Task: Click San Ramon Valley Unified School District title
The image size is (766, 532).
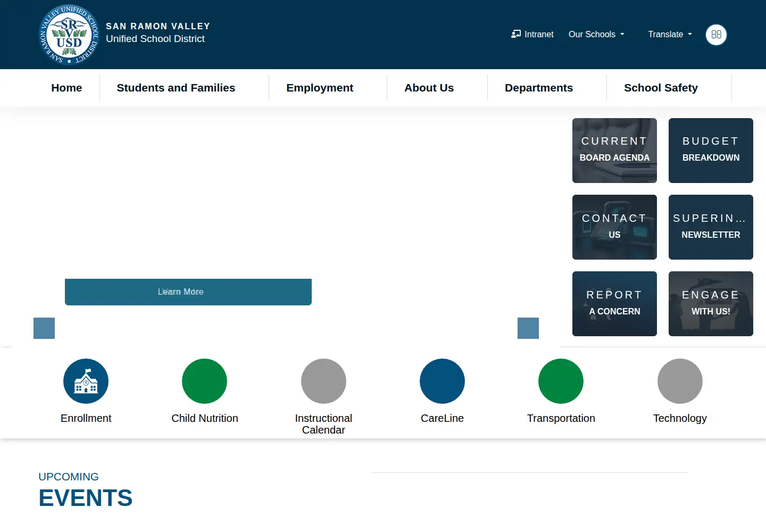Action: pyautogui.click(x=158, y=32)
